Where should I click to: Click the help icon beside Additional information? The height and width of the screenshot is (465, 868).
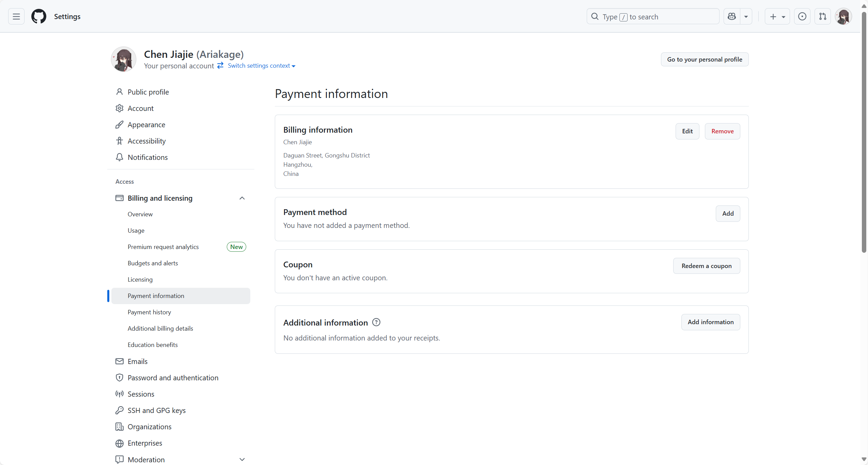[x=376, y=322]
